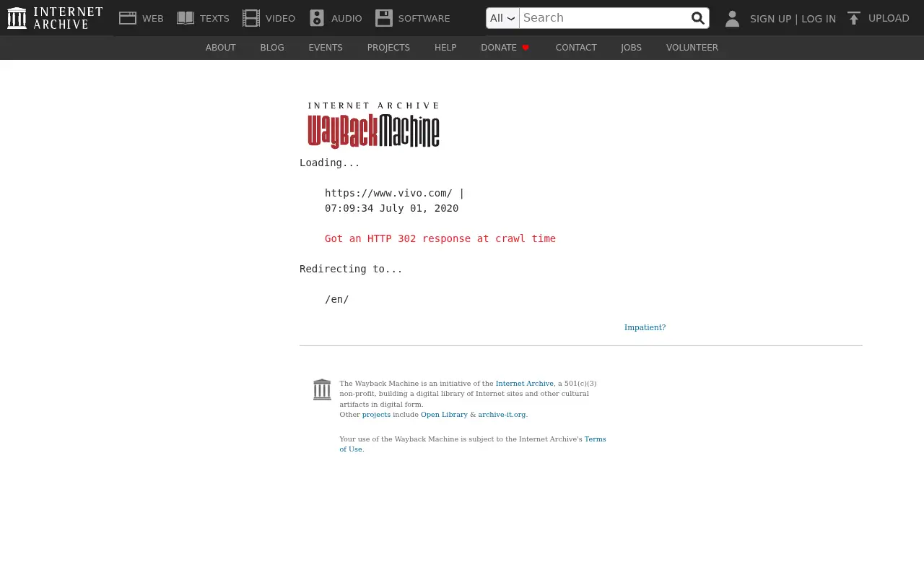Open the JOBS menu item
This screenshot has width=924, height=578.
631,48
